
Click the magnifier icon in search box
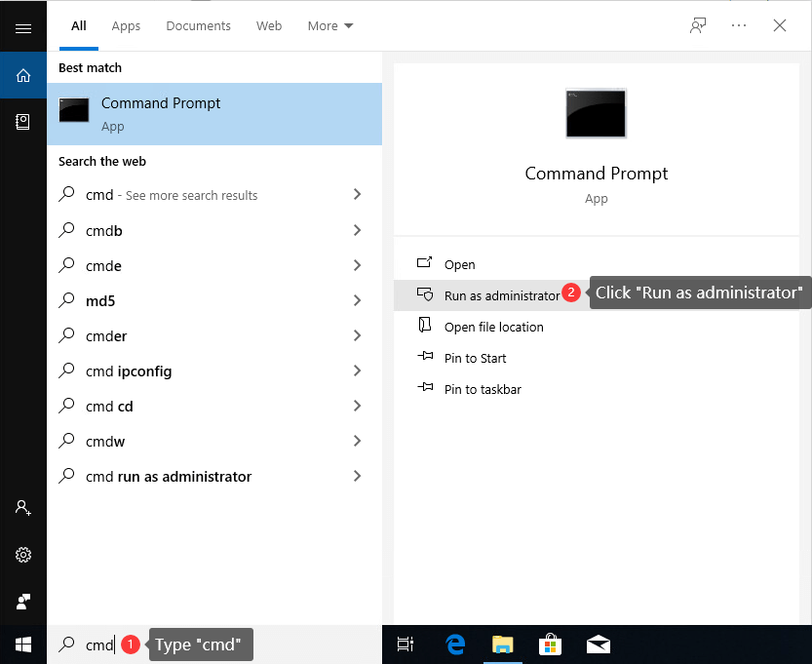tap(66, 644)
